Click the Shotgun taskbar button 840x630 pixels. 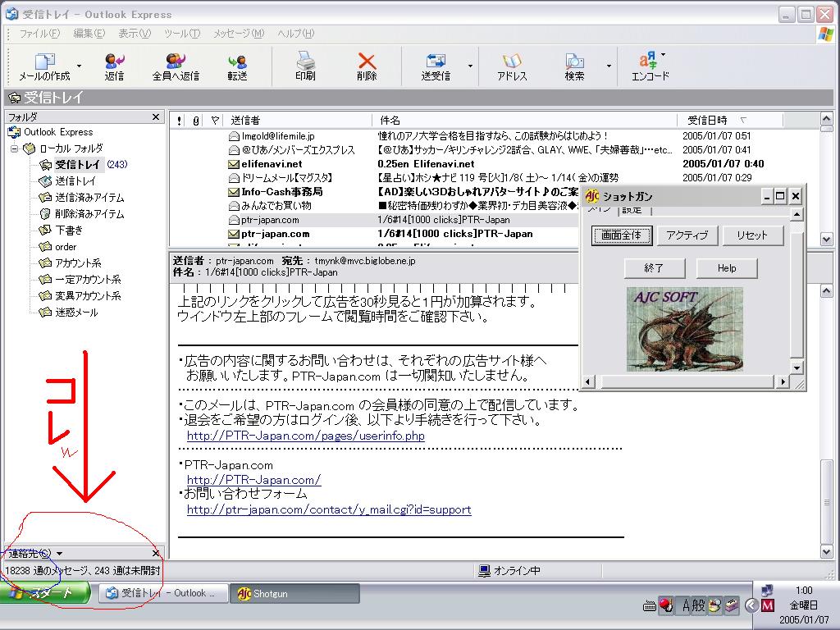(294, 594)
